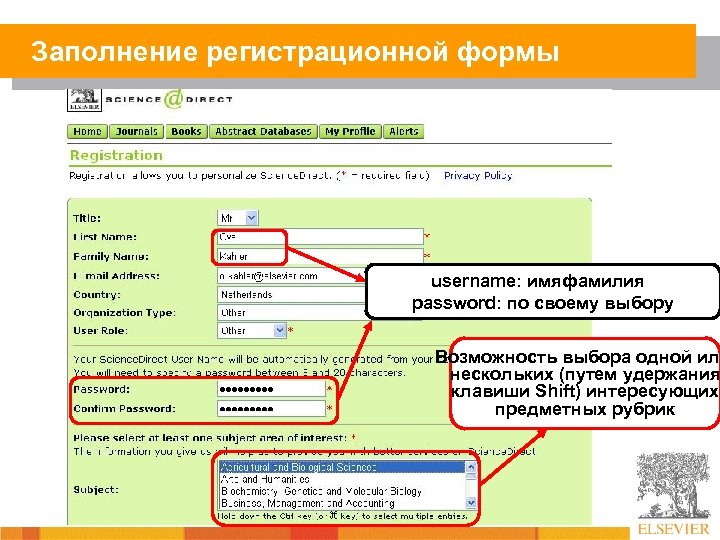Screen dimensions: 720x540
Task: Go to the Abstract Databases tab
Action: (263, 131)
